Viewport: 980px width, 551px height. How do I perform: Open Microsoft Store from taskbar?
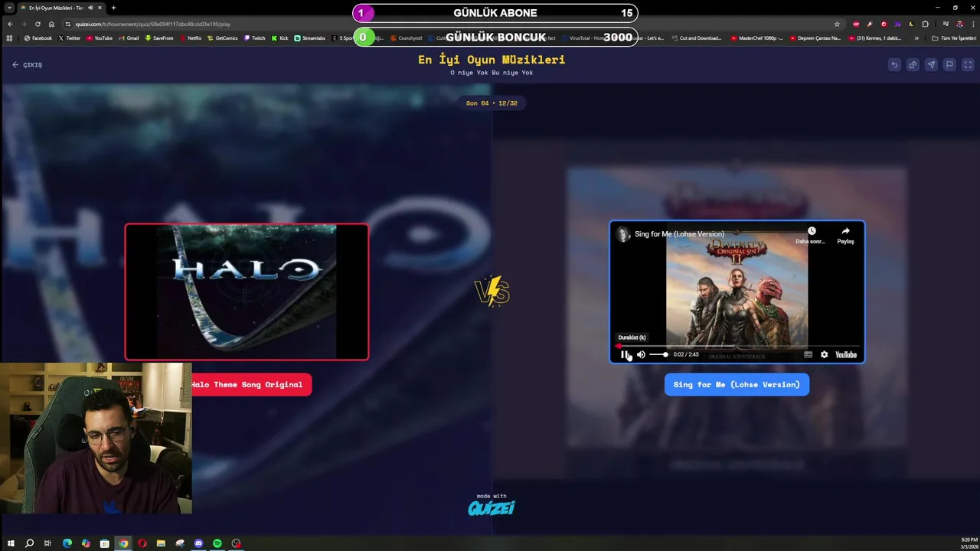click(x=105, y=543)
